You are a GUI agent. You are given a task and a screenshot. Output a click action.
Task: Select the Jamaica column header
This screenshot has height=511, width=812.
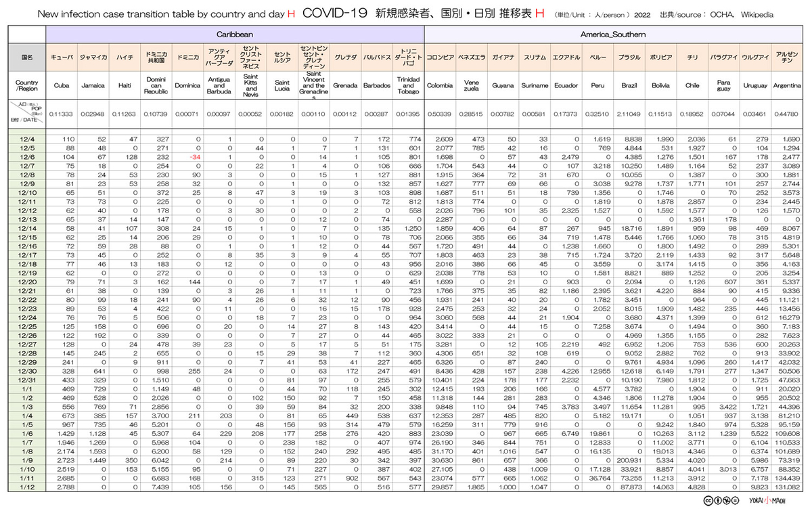93,86
